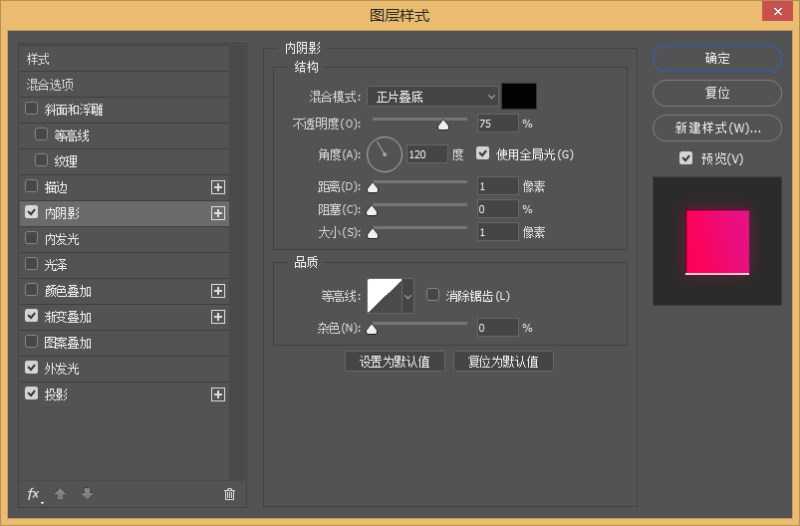The width and height of the screenshot is (800, 526).
Task: Move effect up with the up arrow
Action: 60,494
